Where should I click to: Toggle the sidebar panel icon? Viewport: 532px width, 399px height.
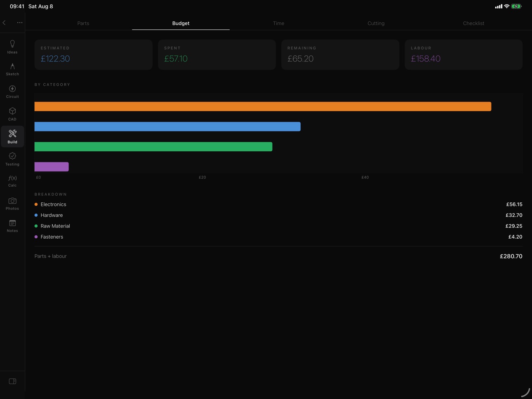[12, 381]
